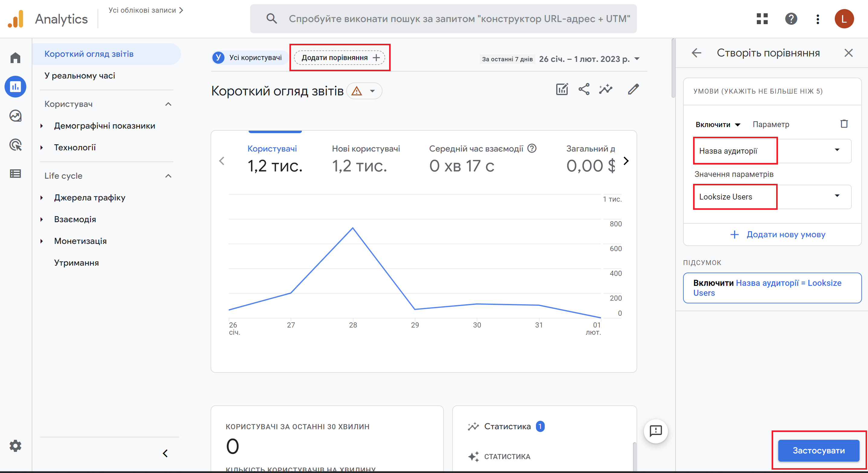Open the Explore icon in left rail
Image resolution: width=868 pixels, height=473 pixels.
(x=15, y=116)
